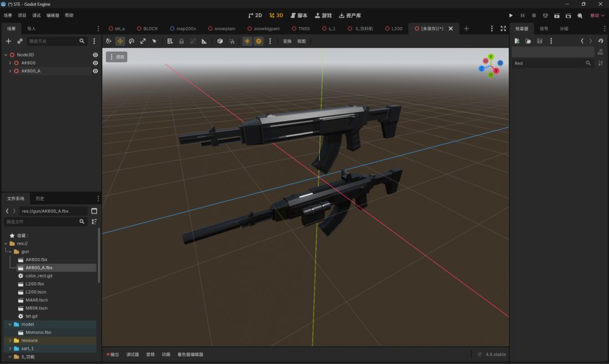Toggle visibility of AK600_A node
609x364 pixels.
click(95, 71)
